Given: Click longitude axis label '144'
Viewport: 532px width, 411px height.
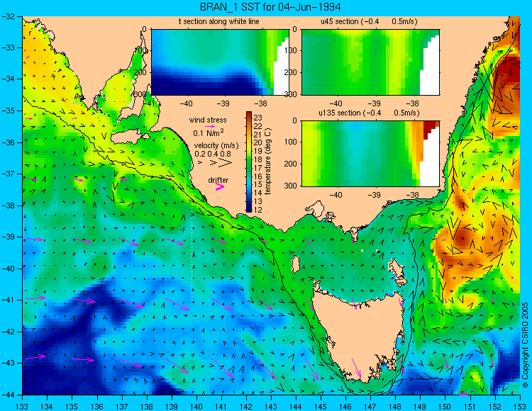Looking at the screenshot, I should coord(296,406).
